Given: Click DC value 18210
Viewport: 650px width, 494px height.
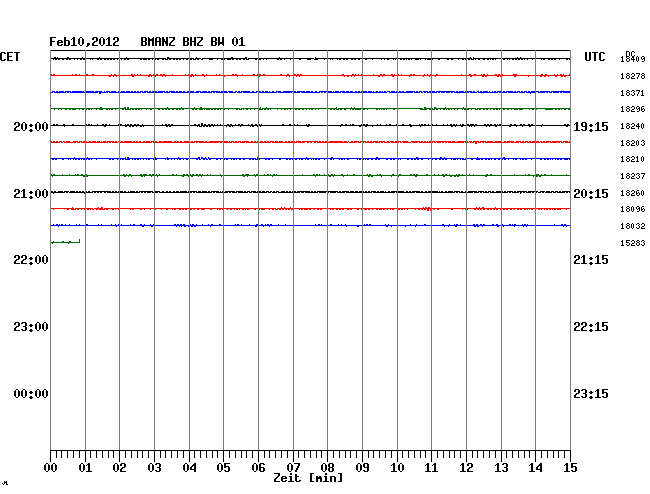Looking at the screenshot, I should 633,159.
